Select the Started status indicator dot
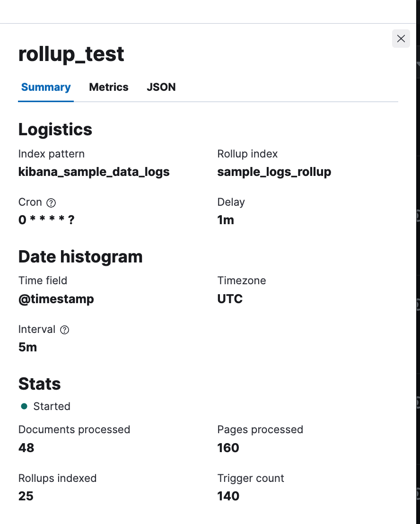 pos(24,406)
